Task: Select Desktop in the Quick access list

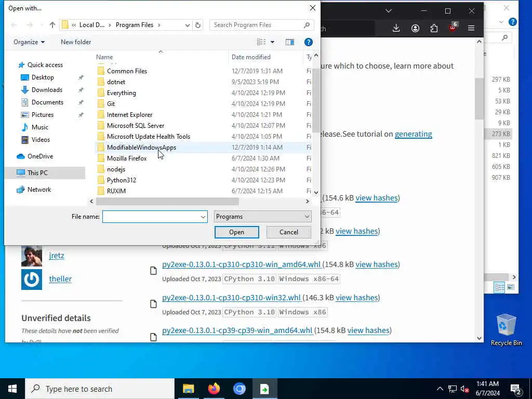Action: coord(43,77)
